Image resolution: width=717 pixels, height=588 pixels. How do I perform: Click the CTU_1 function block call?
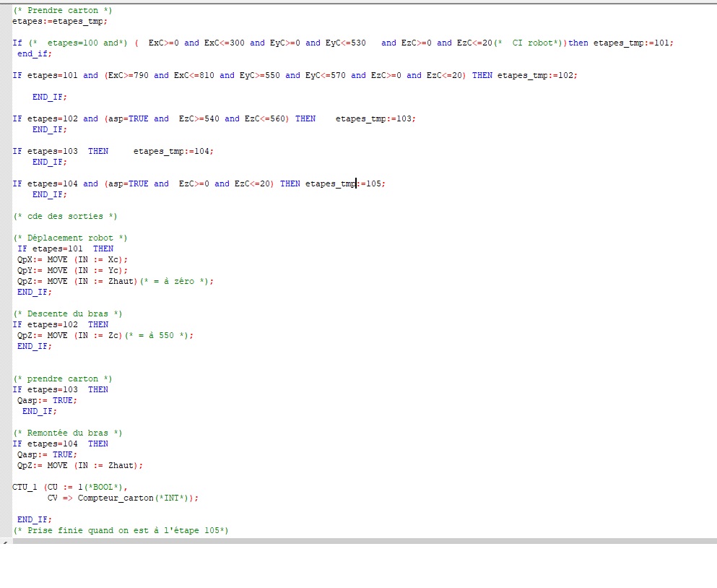[26, 488]
